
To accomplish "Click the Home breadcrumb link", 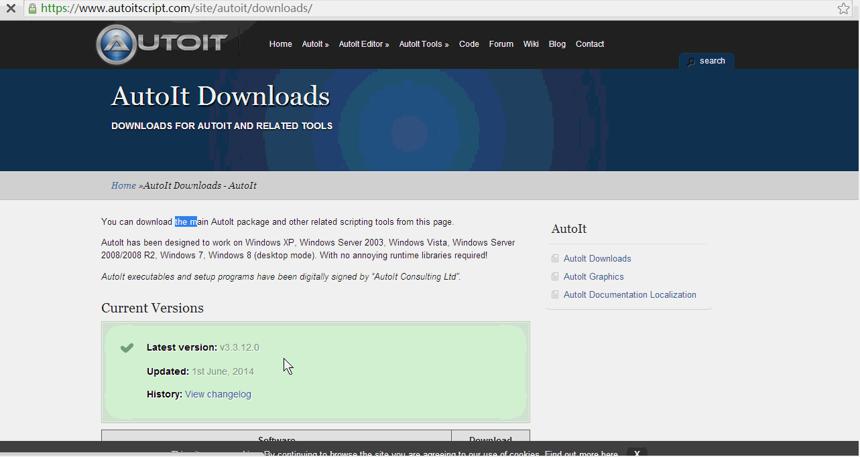I will (123, 185).
